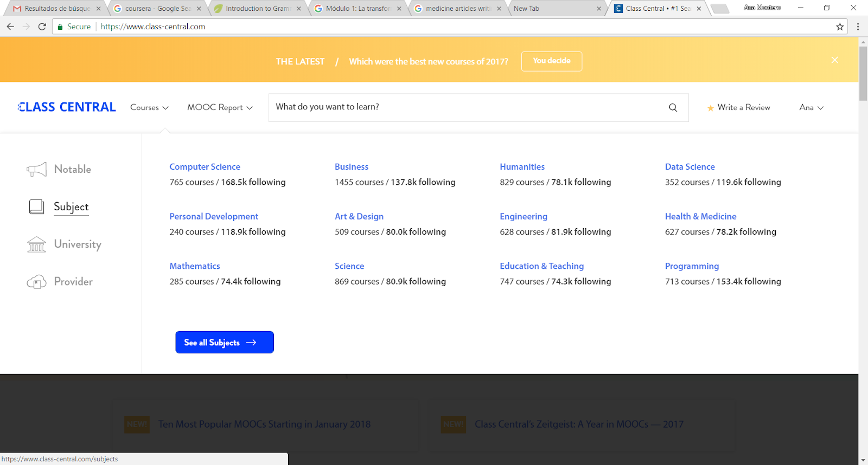
Task: Reload the page
Action: pos(42,27)
